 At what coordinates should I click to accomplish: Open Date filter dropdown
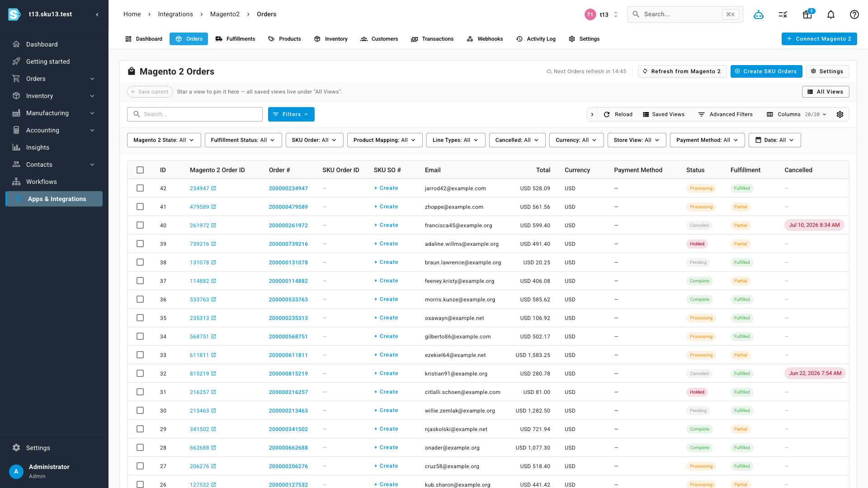[775, 140]
